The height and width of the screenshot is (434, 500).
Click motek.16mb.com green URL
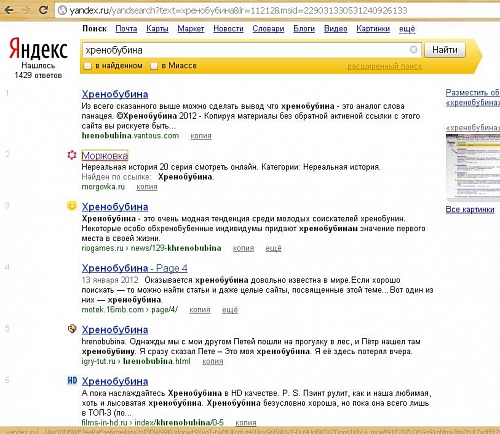coord(130,310)
